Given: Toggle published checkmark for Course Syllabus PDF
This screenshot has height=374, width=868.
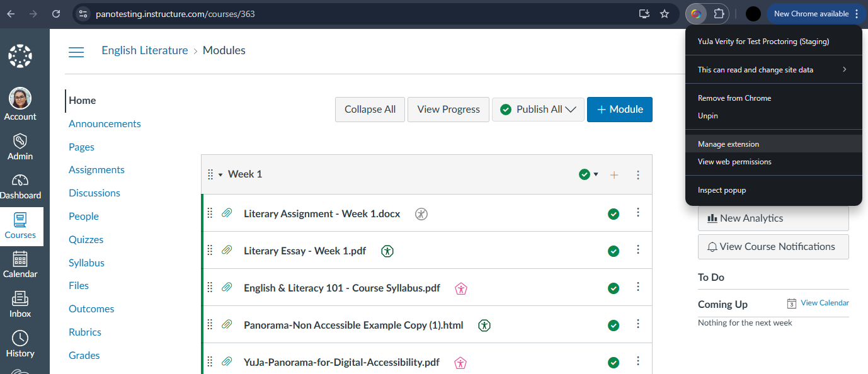Looking at the screenshot, I should [614, 288].
